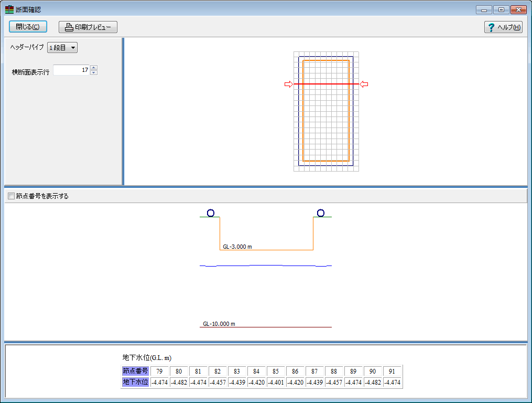Click the GL-10.000 m label
Screen dimensions: 532x403
tap(219, 324)
